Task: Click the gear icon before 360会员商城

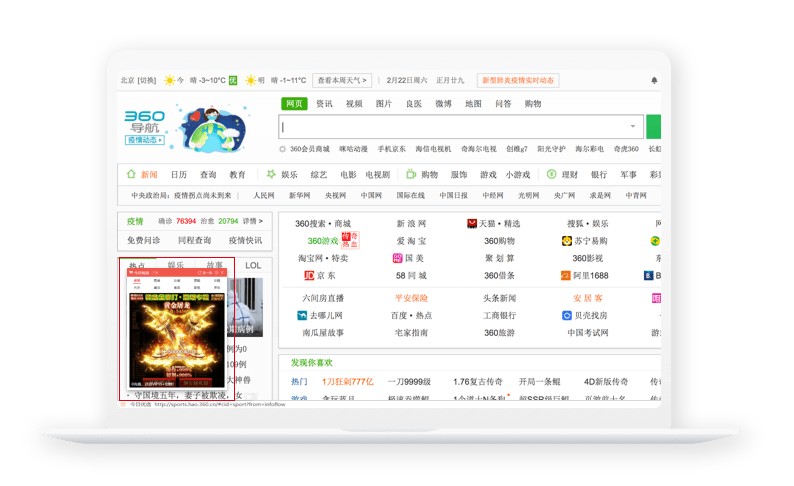Action: (x=283, y=149)
